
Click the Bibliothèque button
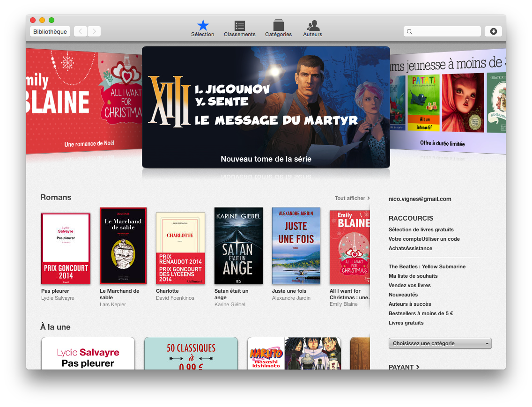50,31
